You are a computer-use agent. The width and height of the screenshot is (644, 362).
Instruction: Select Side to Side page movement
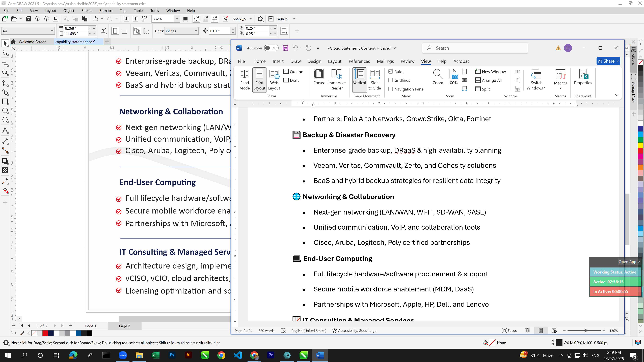(x=374, y=80)
